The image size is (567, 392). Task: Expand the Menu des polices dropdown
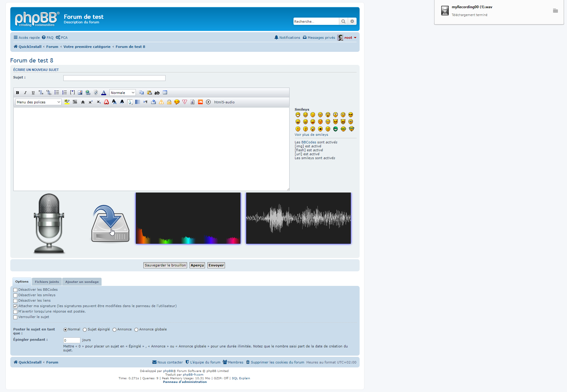(39, 102)
